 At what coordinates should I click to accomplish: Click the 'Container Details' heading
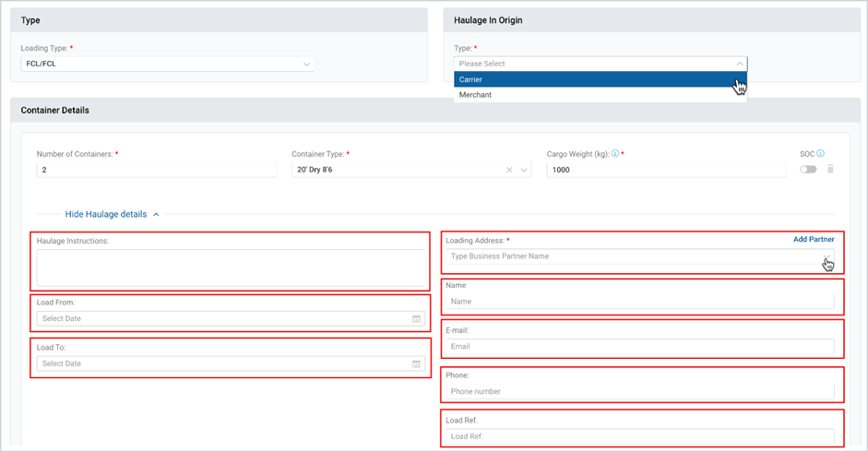[x=54, y=110]
